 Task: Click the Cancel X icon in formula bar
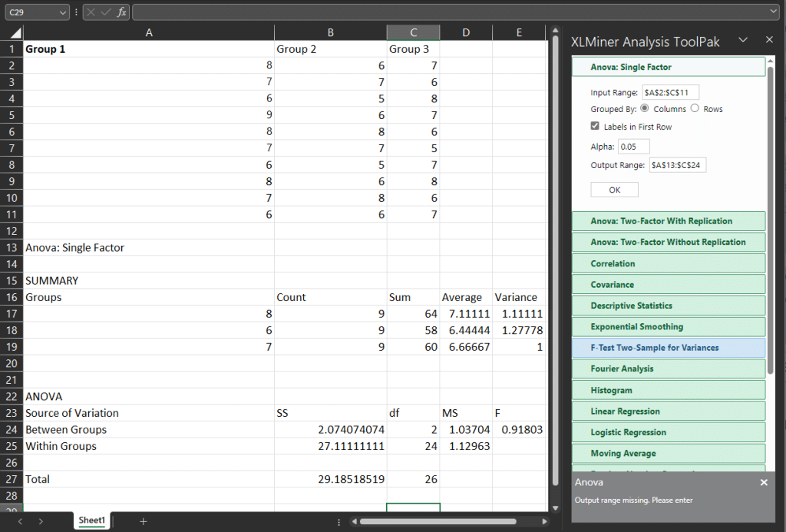pyautogui.click(x=91, y=12)
